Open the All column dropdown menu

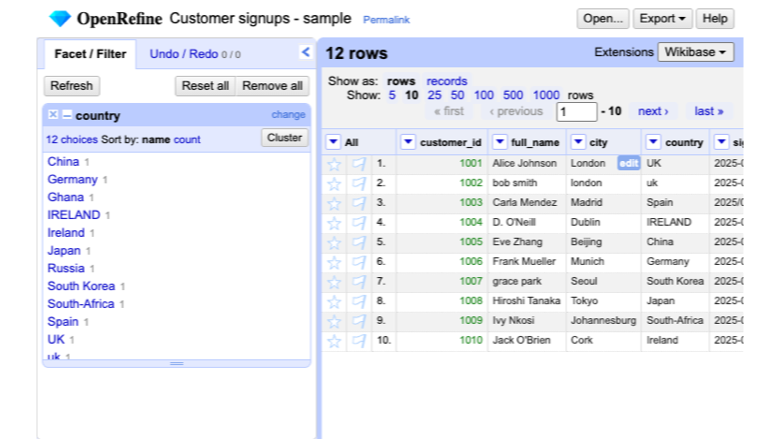pos(333,142)
